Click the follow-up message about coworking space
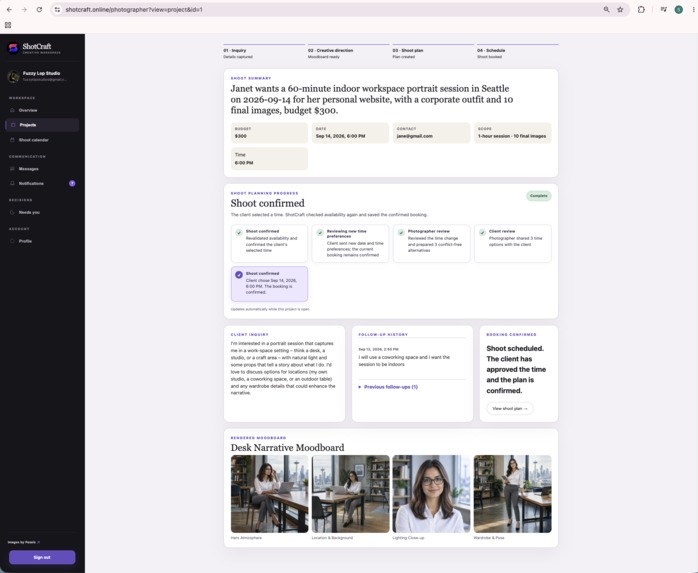The width and height of the screenshot is (698, 573). 404,361
